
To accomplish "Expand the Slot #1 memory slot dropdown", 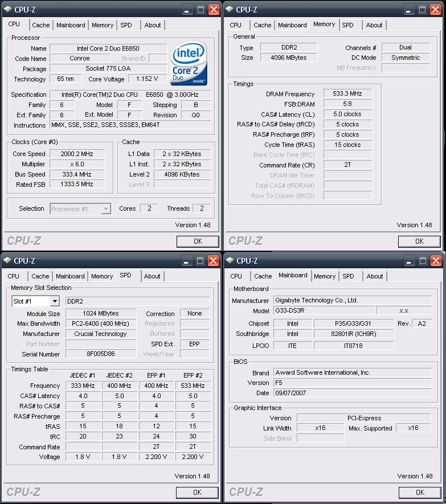I will [55, 301].
